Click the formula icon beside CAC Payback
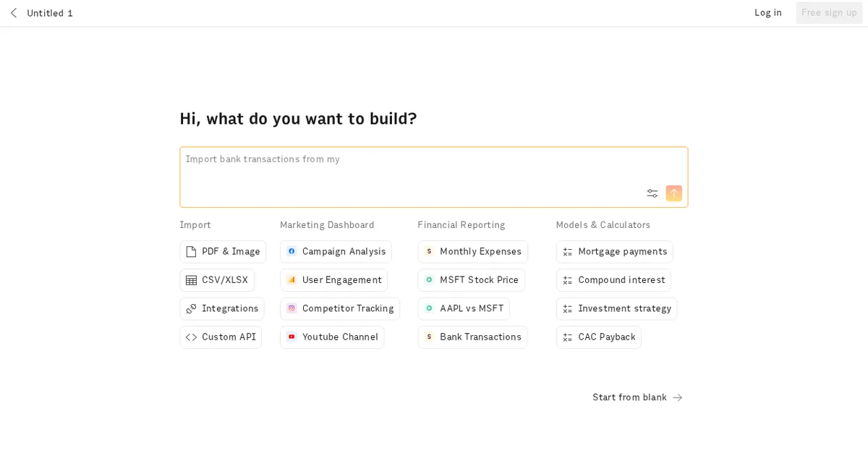Screen dimensions: 868x456 (x=568, y=337)
